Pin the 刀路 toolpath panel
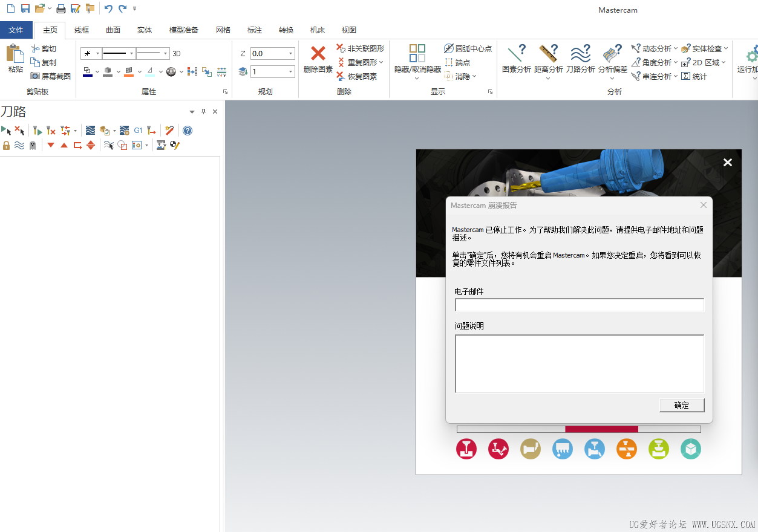The height and width of the screenshot is (532, 758). coord(203,111)
